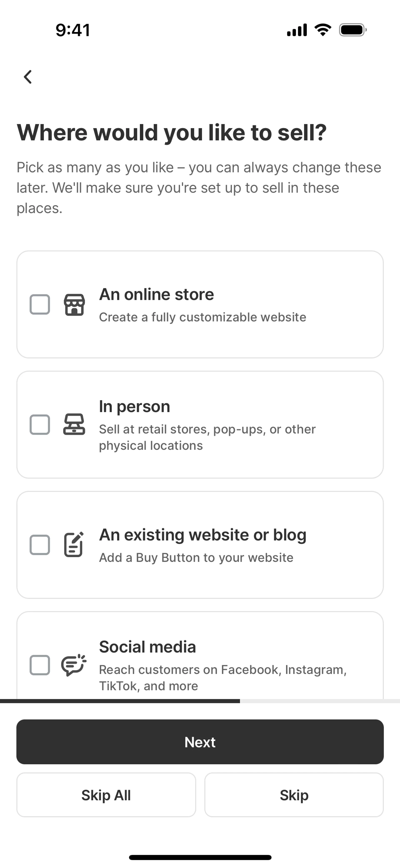Viewport: 400px width, 868px height.
Task: Check the An online store checkbox
Action: (x=40, y=305)
